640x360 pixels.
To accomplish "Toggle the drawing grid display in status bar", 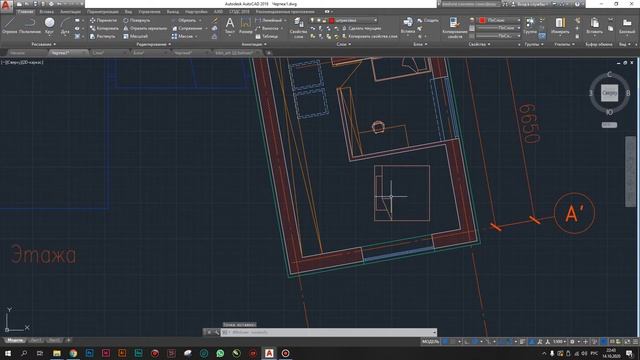I will pos(445,341).
